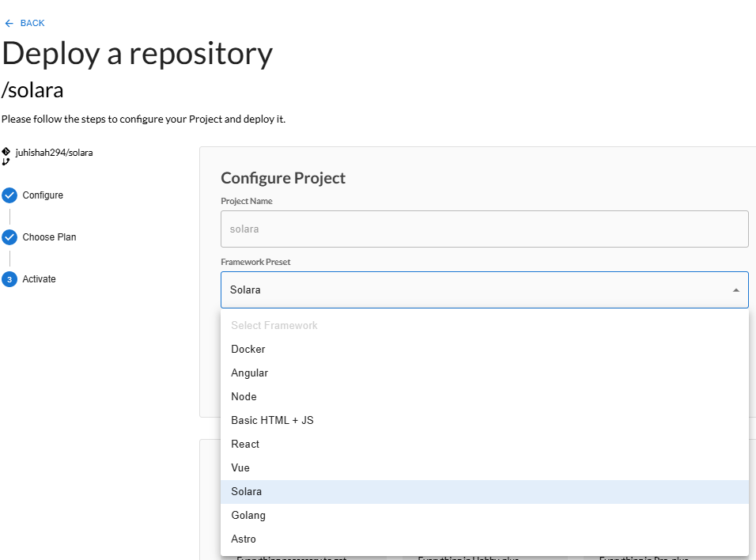The image size is (756, 560).
Task: Choose Golang from the list
Action: pyautogui.click(x=248, y=515)
